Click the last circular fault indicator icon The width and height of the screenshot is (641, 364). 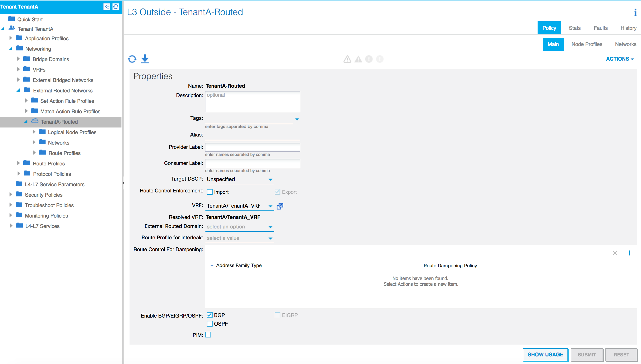[380, 59]
